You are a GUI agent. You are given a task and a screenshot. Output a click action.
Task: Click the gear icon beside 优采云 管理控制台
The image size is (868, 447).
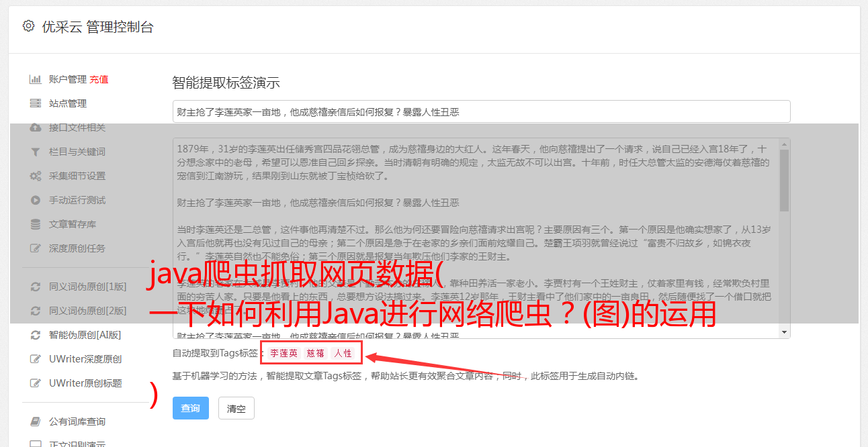point(28,26)
